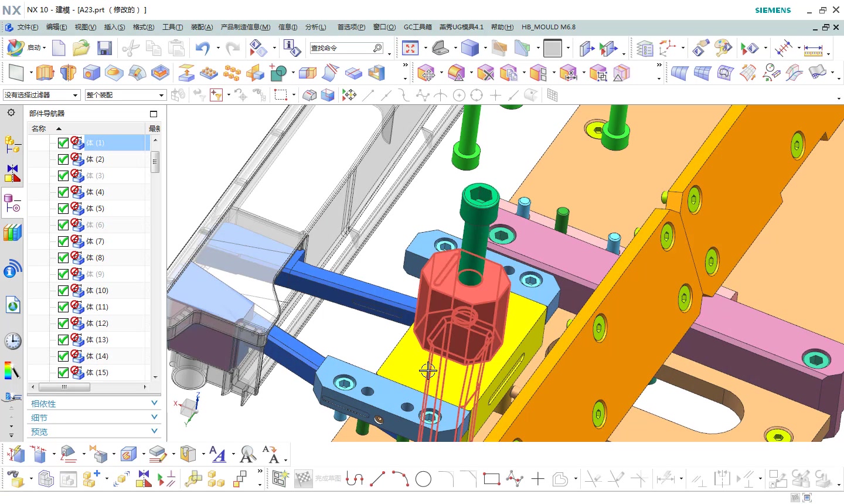Screen dimensions: 844x504
Task: Open the GC工具箱 menu
Action: pyautogui.click(x=417, y=27)
